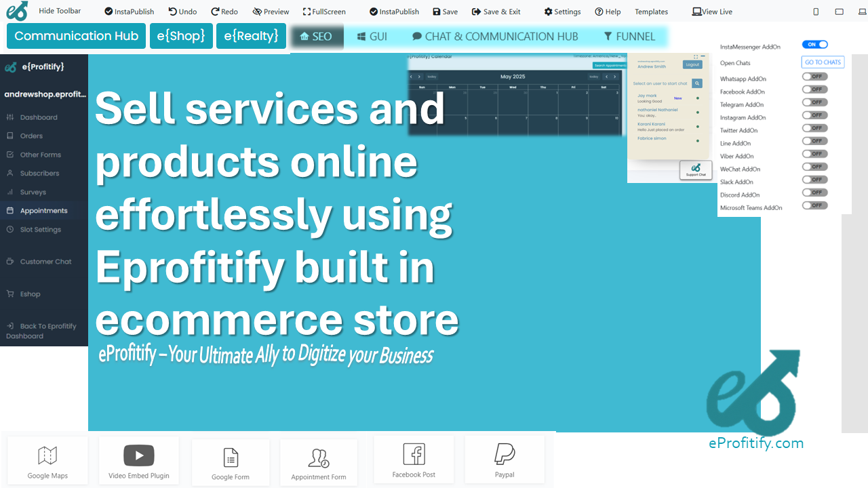Screen dimensions: 868x488
Task: Enable the WeChat AddOn toggle
Action: (x=815, y=167)
